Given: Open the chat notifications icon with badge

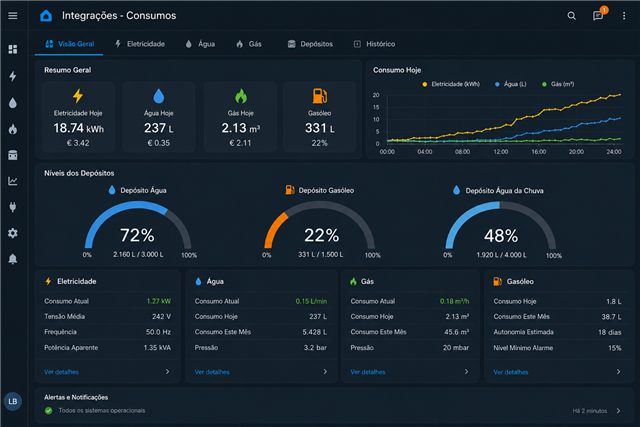Looking at the screenshot, I should (598, 15).
